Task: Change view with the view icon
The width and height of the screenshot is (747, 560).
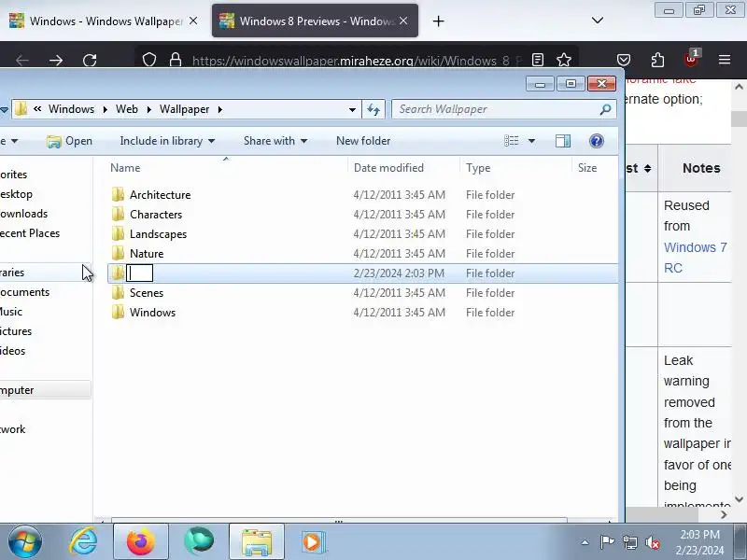Action: (x=511, y=141)
